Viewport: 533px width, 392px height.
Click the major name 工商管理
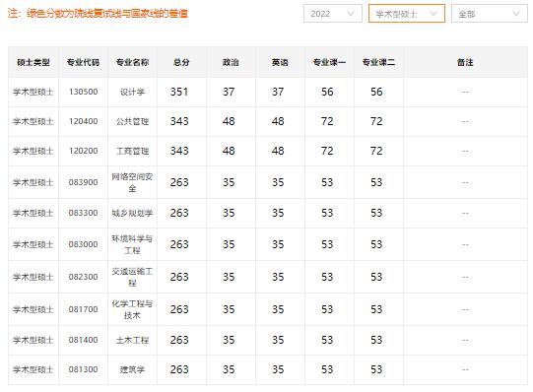click(x=133, y=151)
